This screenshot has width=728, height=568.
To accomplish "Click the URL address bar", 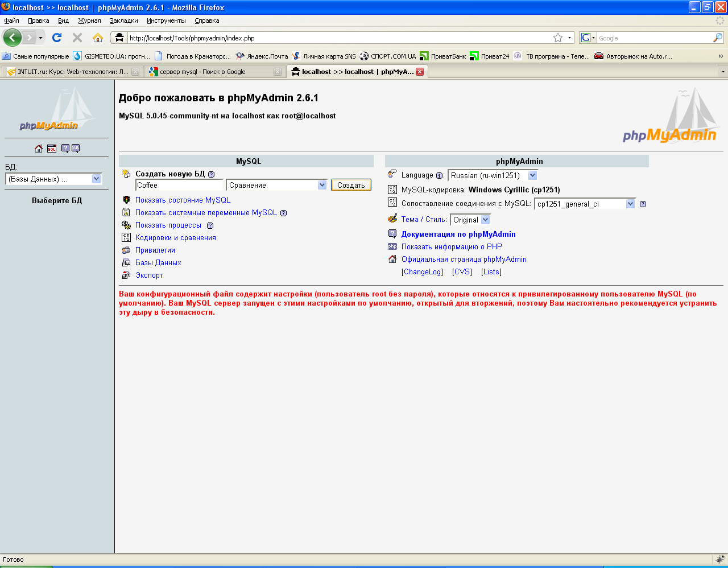I will coord(340,38).
